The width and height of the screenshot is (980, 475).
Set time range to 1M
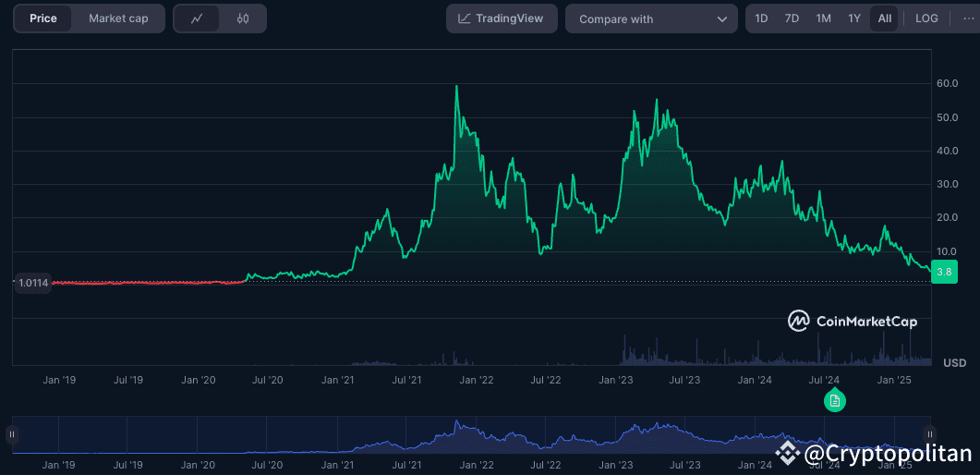[x=823, y=18]
